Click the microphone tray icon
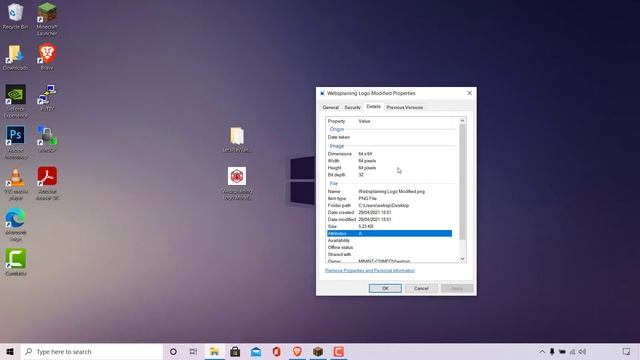 click(x=552, y=351)
